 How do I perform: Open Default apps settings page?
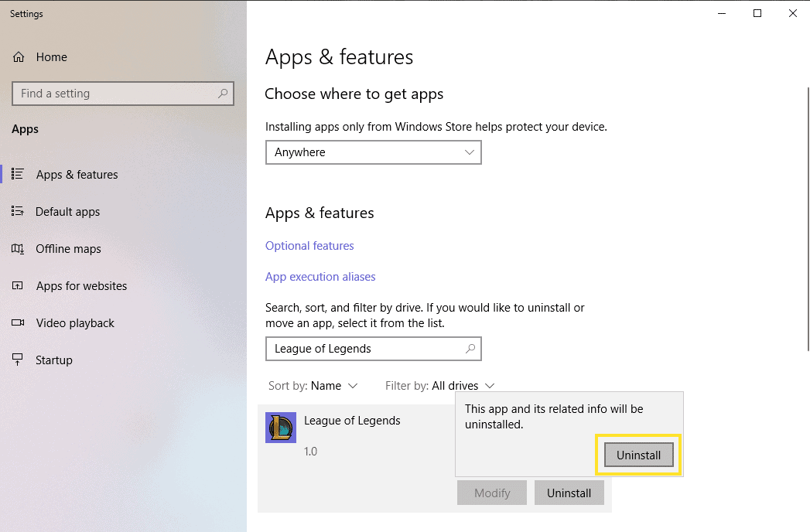click(x=67, y=212)
